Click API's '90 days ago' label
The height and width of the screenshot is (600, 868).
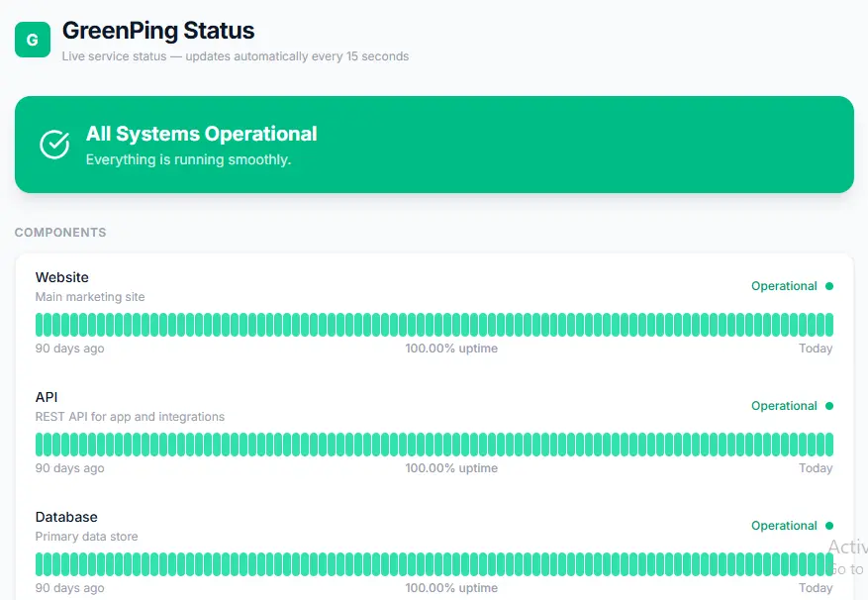pos(69,468)
